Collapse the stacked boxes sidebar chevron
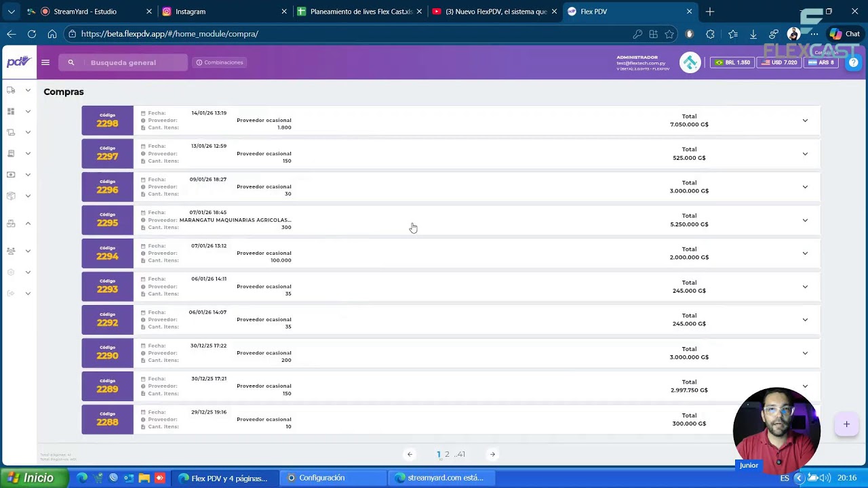Screen dimensions: 868x488 tap(28, 223)
